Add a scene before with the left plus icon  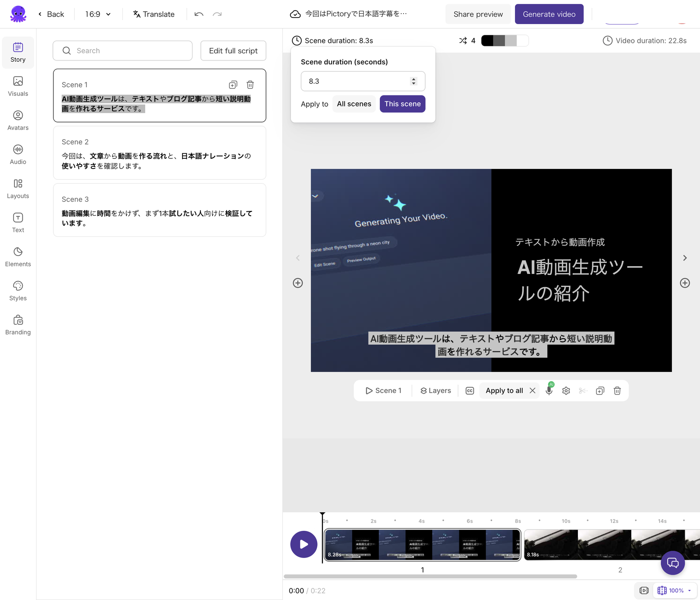(298, 283)
